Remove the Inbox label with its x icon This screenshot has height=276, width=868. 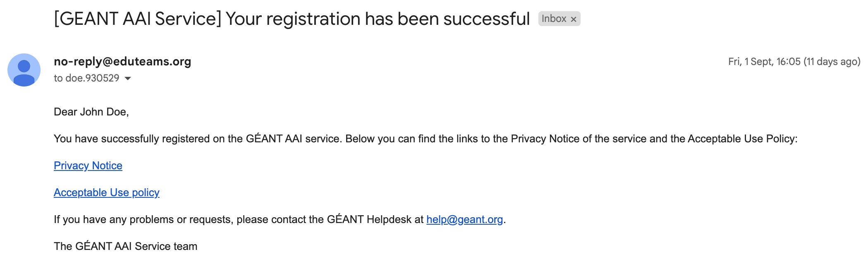point(574,19)
